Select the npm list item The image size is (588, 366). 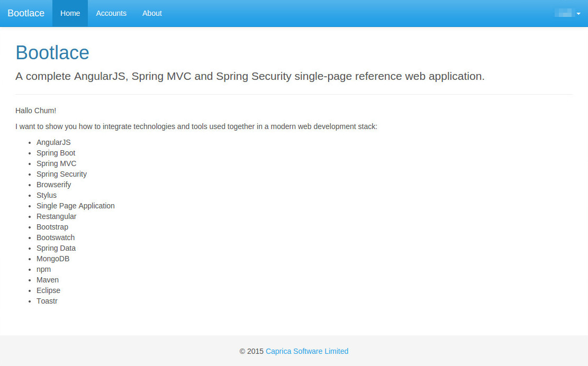coord(43,269)
